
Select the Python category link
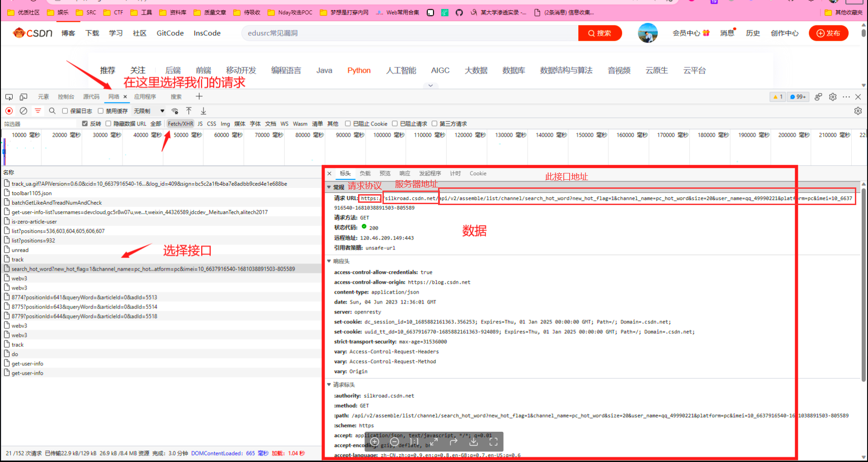[359, 70]
